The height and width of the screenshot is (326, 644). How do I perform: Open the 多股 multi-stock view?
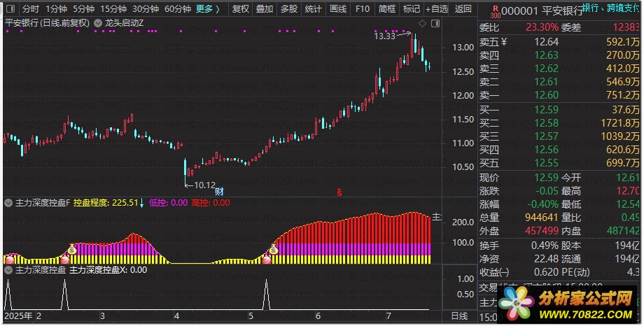[288, 8]
